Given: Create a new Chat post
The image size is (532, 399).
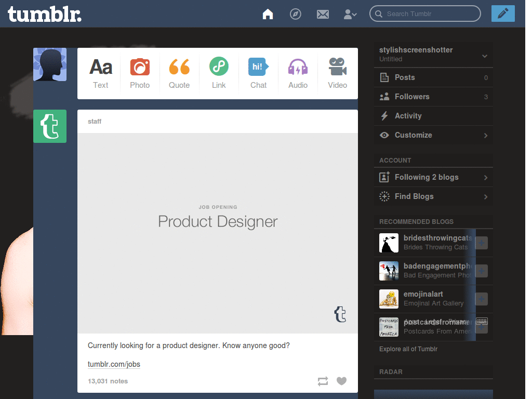Looking at the screenshot, I should tap(258, 73).
